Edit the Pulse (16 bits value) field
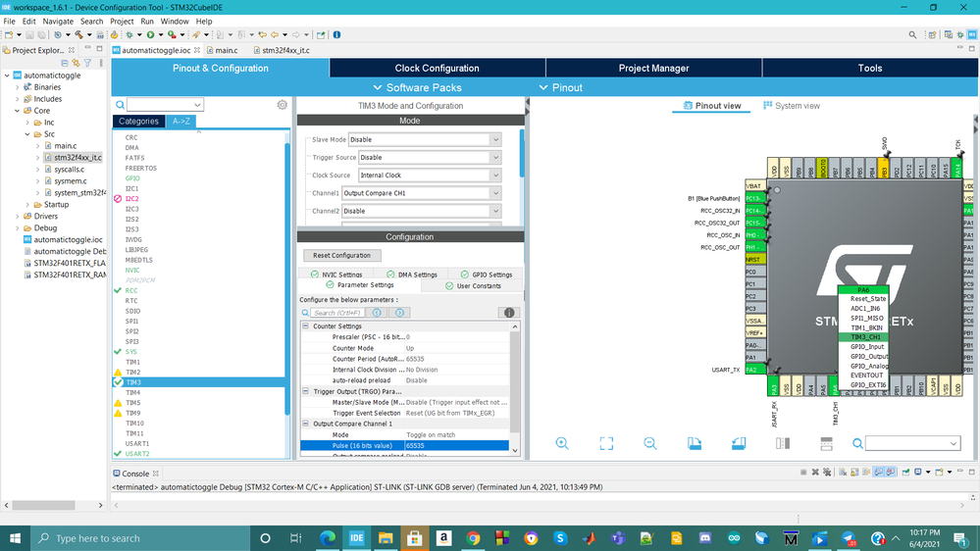This screenshot has height=551, width=980. (456, 445)
